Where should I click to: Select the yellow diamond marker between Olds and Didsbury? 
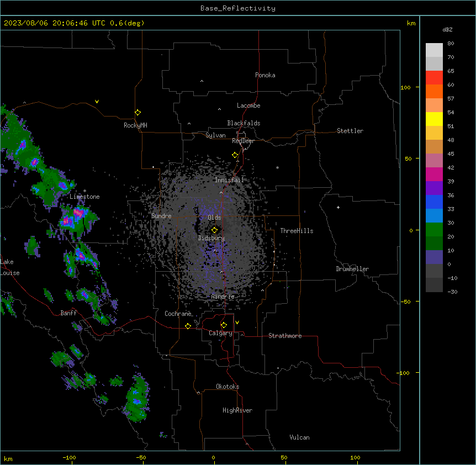(214, 230)
